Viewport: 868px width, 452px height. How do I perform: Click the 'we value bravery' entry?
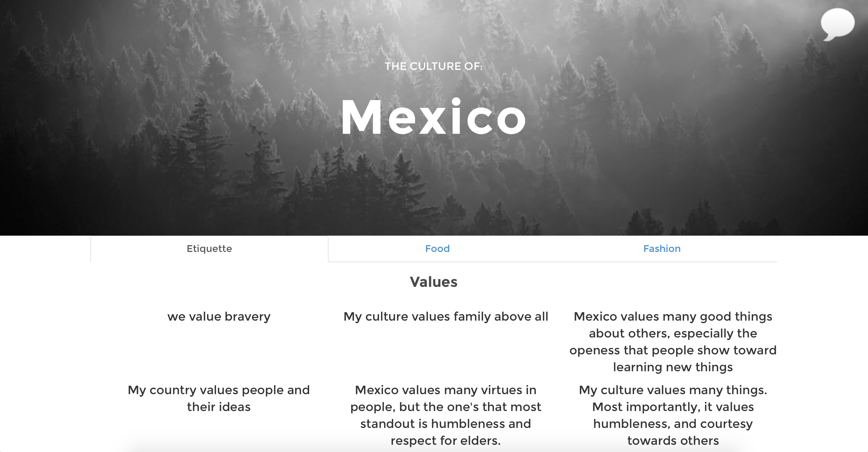click(x=219, y=317)
